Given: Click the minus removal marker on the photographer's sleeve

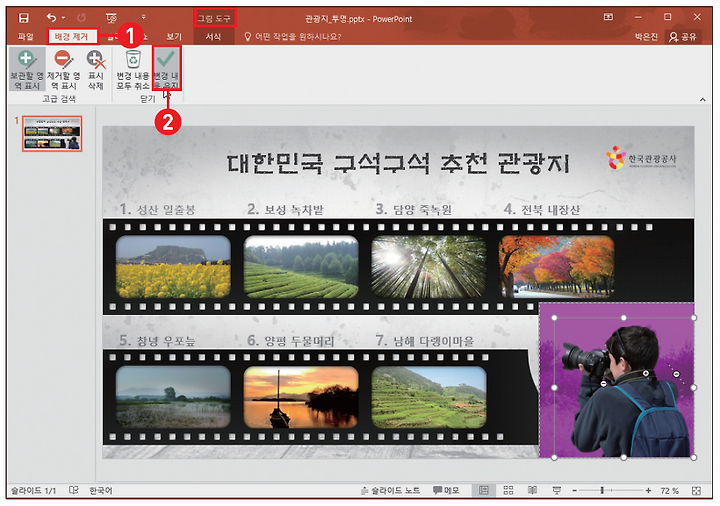Looking at the screenshot, I should [603, 383].
